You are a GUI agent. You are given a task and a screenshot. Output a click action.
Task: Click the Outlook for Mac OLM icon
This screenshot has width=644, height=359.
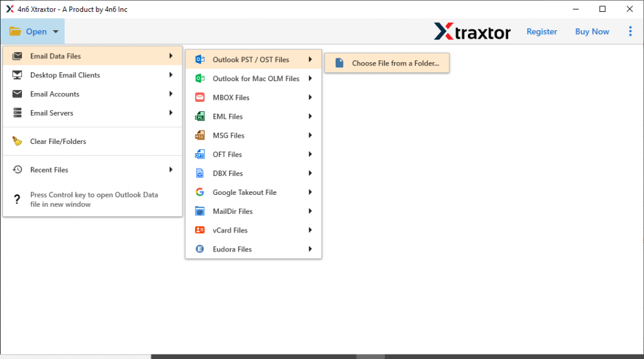point(199,79)
